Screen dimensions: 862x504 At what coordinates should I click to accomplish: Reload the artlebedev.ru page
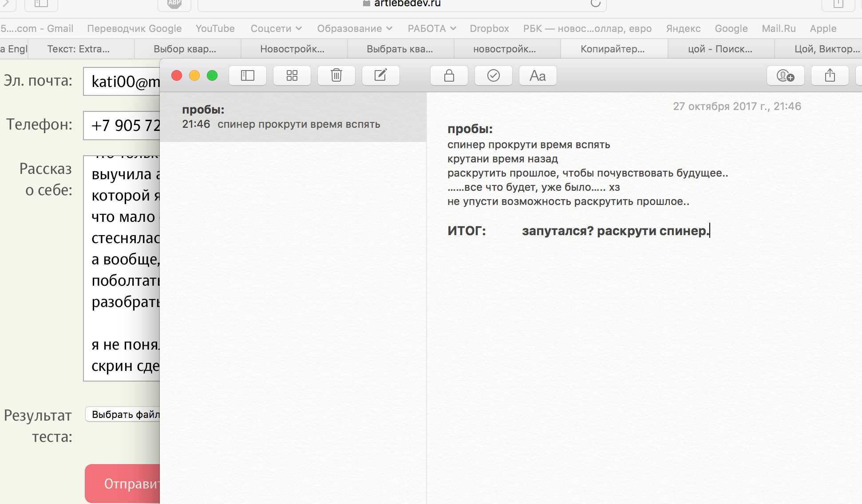point(595,4)
